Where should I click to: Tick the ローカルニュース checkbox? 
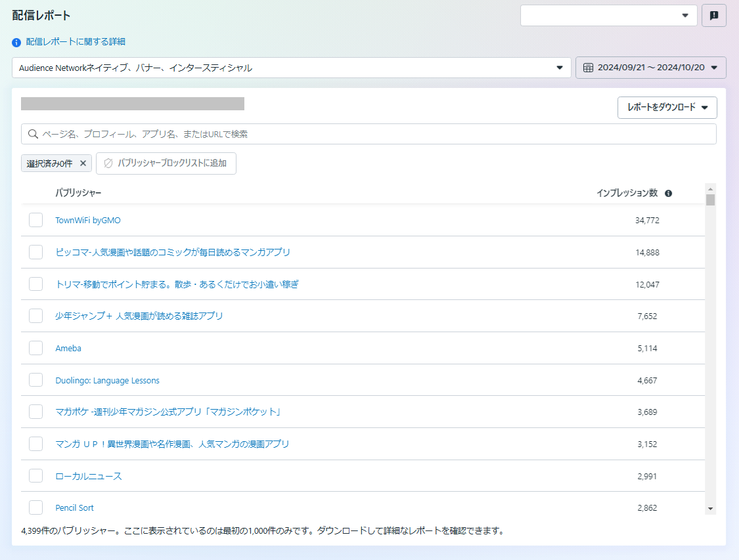pyautogui.click(x=36, y=476)
